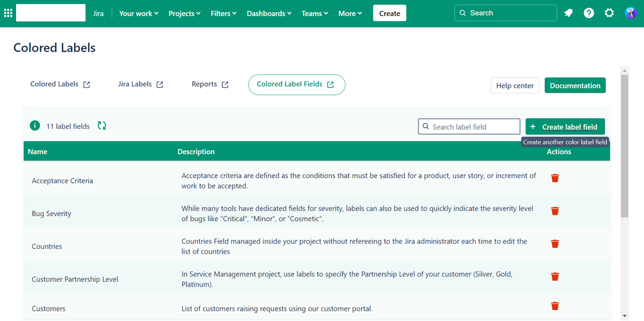Screen dimensions: 644x321
Task: Click the external-link icon on the Jira Labels tab
Action: 160,84
